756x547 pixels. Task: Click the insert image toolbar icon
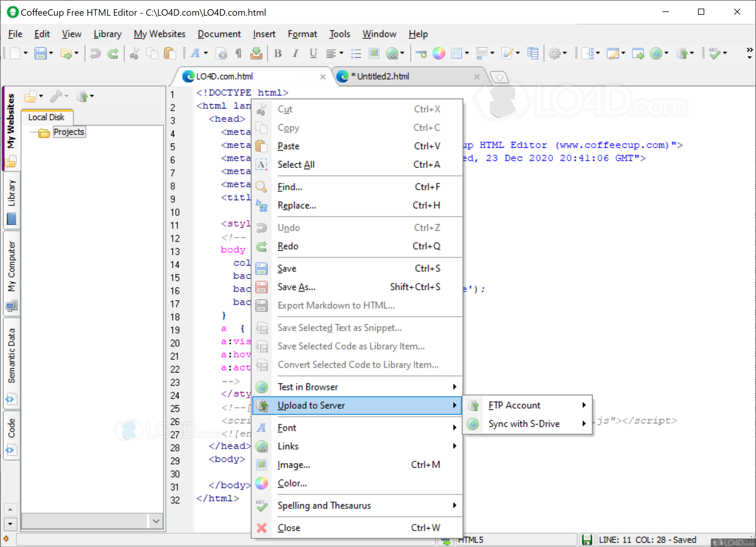point(374,53)
